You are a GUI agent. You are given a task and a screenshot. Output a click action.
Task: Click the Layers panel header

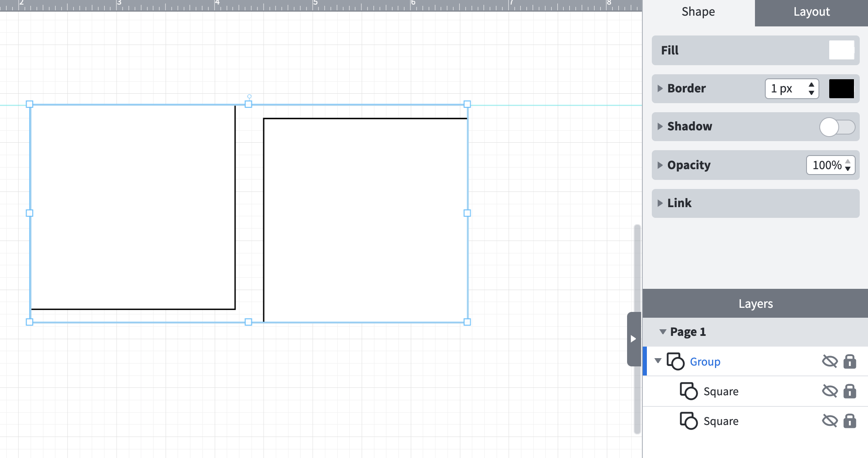[755, 303]
